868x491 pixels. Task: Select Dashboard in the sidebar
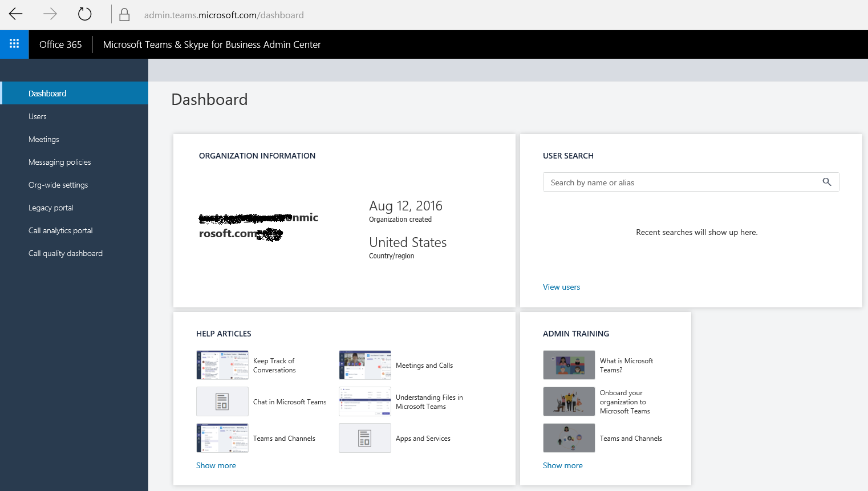pyautogui.click(x=74, y=93)
